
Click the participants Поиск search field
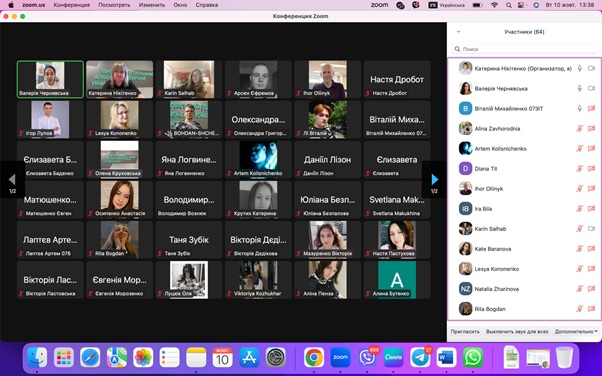(x=524, y=49)
